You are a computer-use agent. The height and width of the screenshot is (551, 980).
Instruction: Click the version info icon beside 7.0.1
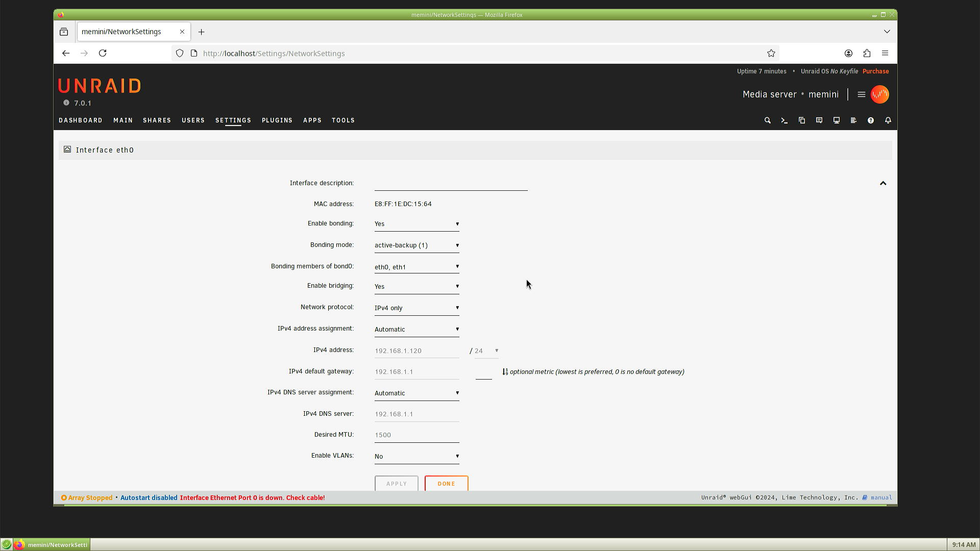66,103
